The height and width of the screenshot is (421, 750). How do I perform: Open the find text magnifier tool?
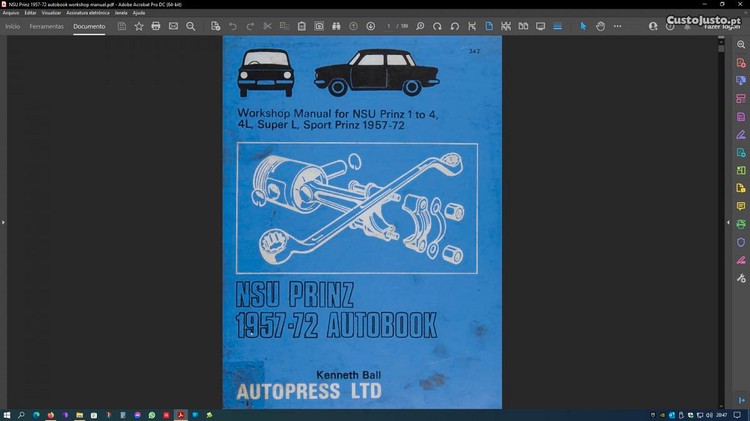point(190,26)
